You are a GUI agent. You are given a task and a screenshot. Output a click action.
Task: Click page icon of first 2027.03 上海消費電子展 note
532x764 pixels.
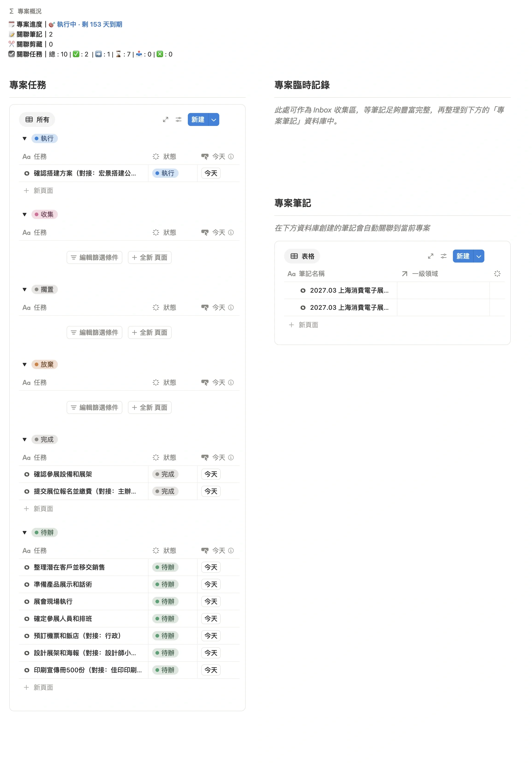(x=303, y=291)
